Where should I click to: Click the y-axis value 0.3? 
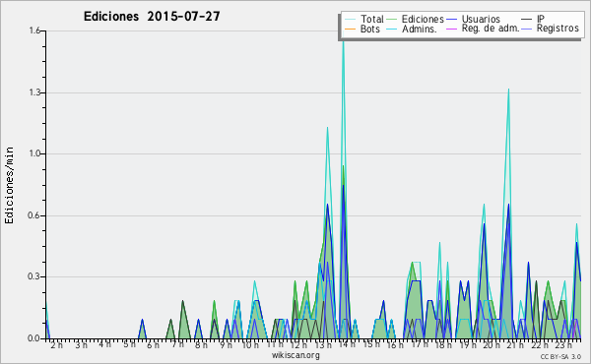click(34, 276)
